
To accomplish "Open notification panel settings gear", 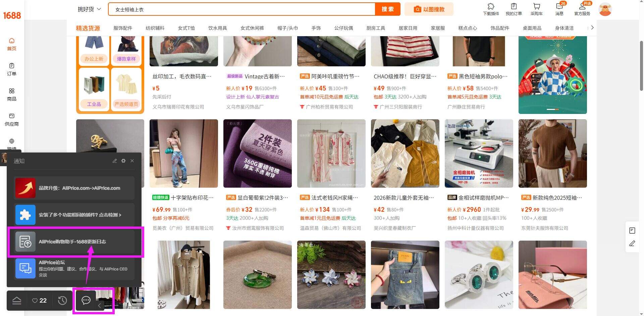I will [x=123, y=161].
